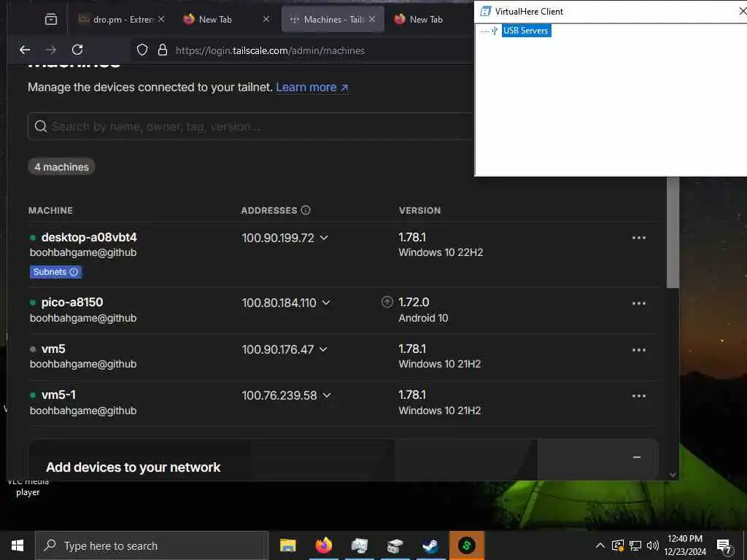Open options menu for pico-a8150

click(x=638, y=303)
